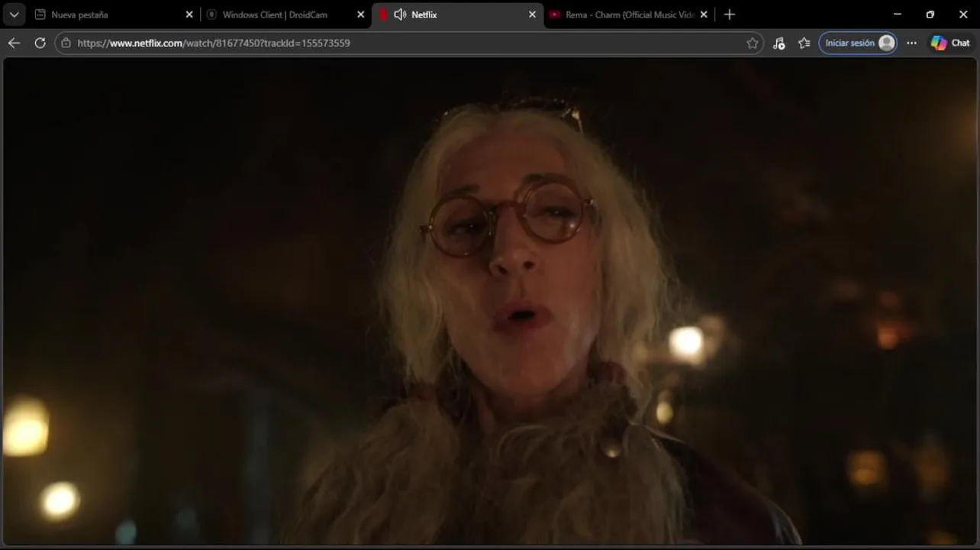Add page to favorites star icon
The image size is (980, 550).
(753, 43)
